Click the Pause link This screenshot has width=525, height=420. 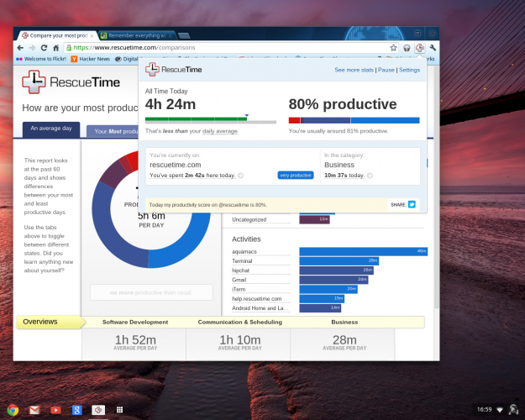click(x=386, y=70)
